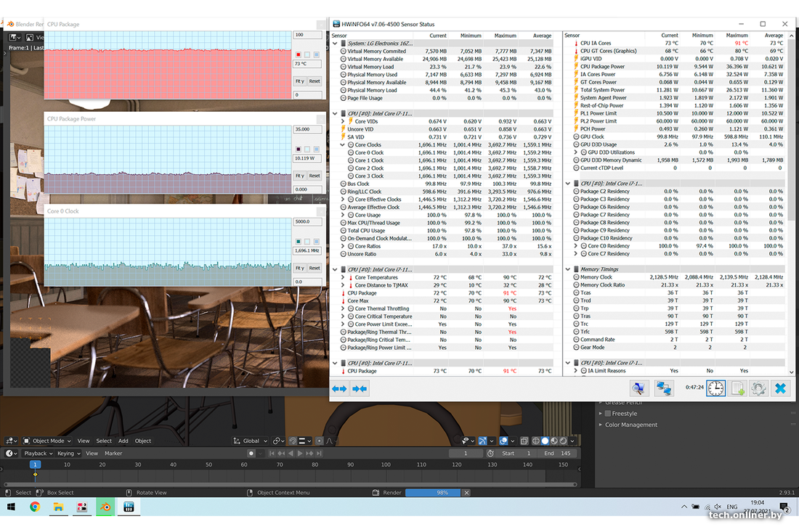Image resolution: width=799 pixels, height=532 pixels.
Task: Open Chrome from the Windows taskbar
Action: tap(34, 507)
